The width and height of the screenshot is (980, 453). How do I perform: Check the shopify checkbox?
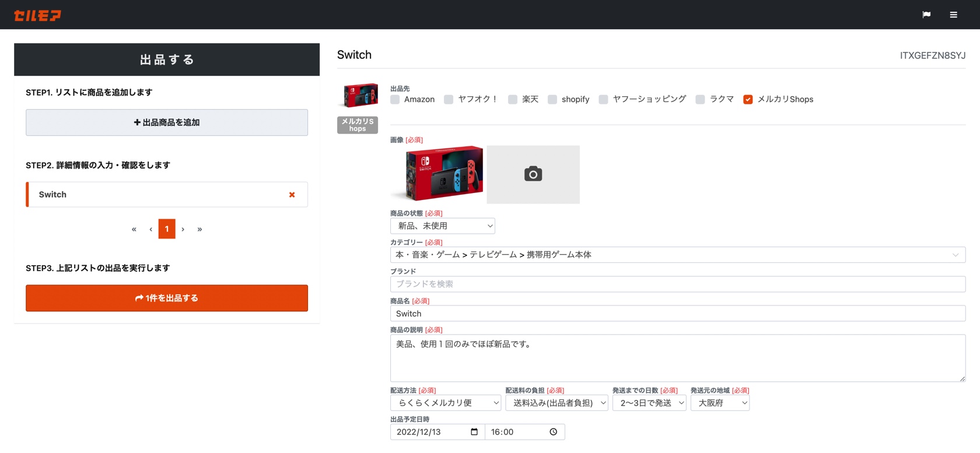[552, 100]
